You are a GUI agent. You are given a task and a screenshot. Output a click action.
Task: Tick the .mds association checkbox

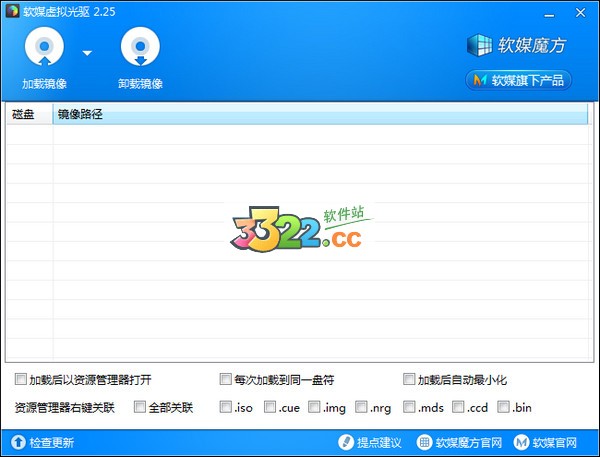(x=409, y=406)
